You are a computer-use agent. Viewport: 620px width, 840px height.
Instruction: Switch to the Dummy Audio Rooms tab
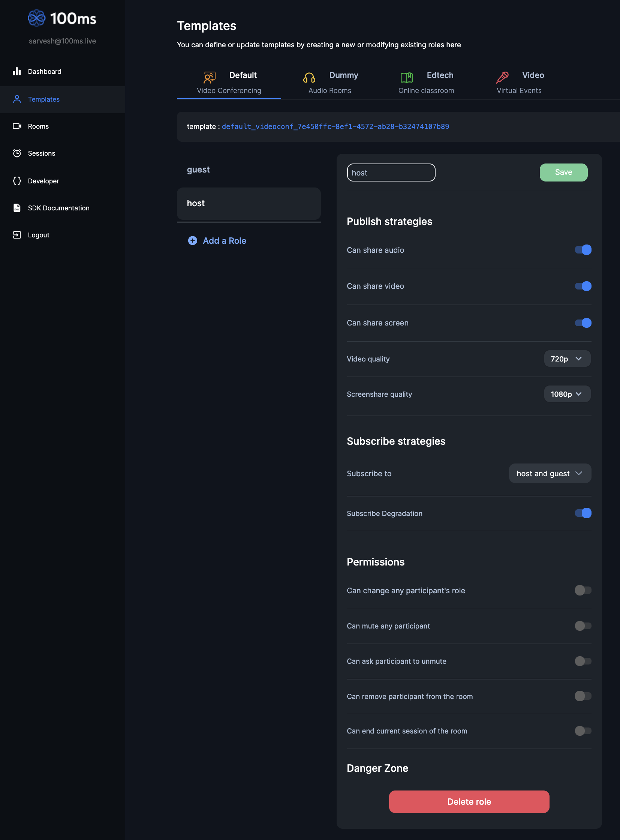click(x=330, y=82)
